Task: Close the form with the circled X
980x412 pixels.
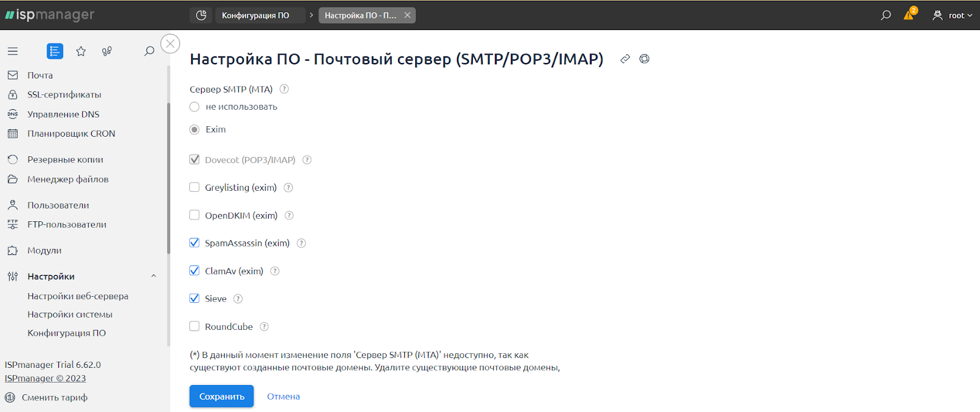Action: click(170, 44)
